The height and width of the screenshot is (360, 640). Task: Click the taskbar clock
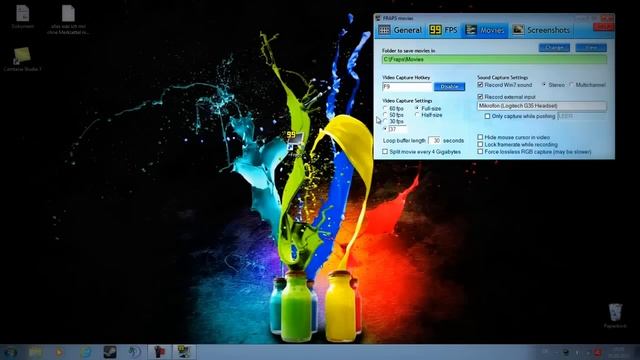point(619,352)
